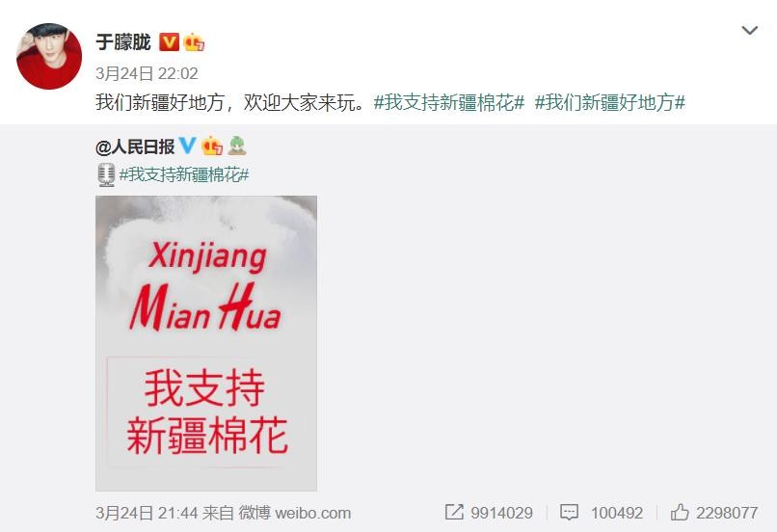Image resolution: width=777 pixels, height=532 pixels.
Task: Open the #我们新疆好地方# hashtag
Action: tap(610, 102)
